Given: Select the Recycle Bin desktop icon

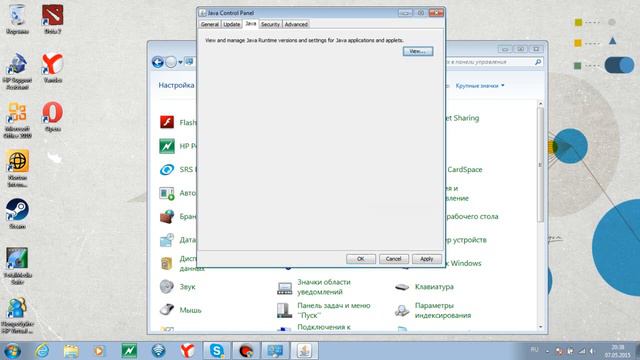Looking at the screenshot, I should (x=17, y=19).
